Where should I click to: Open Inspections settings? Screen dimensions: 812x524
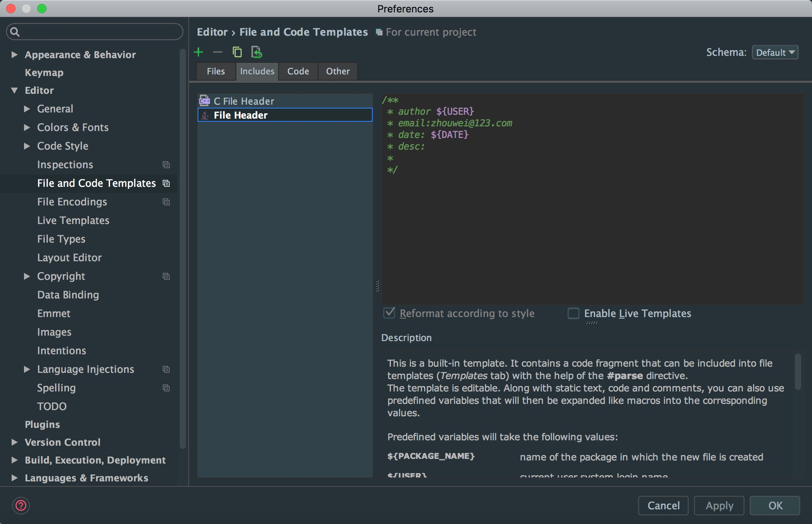(x=65, y=165)
